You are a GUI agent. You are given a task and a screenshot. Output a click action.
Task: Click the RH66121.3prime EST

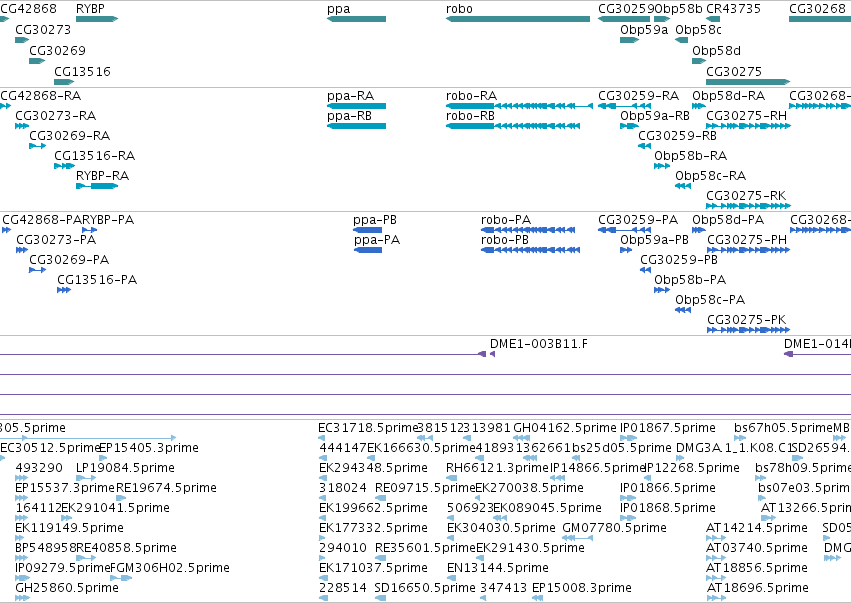tap(451, 478)
